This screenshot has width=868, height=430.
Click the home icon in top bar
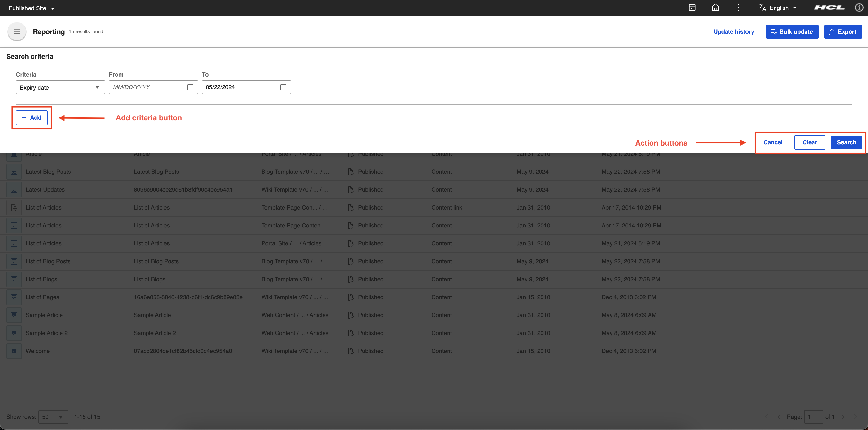point(715,8)
